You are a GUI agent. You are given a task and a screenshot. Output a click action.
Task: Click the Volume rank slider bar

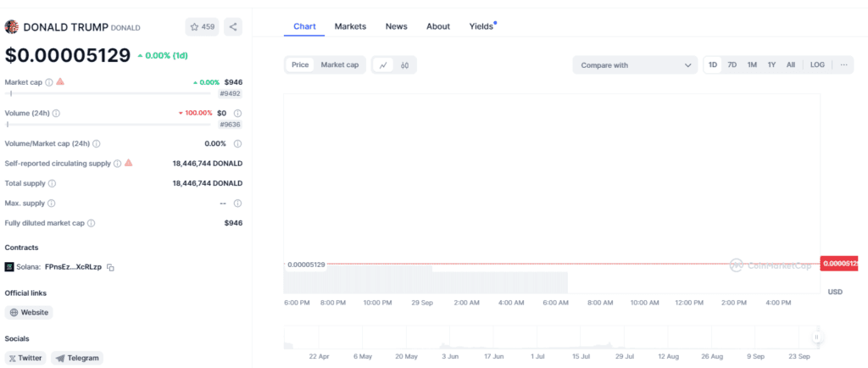point(108,125)
